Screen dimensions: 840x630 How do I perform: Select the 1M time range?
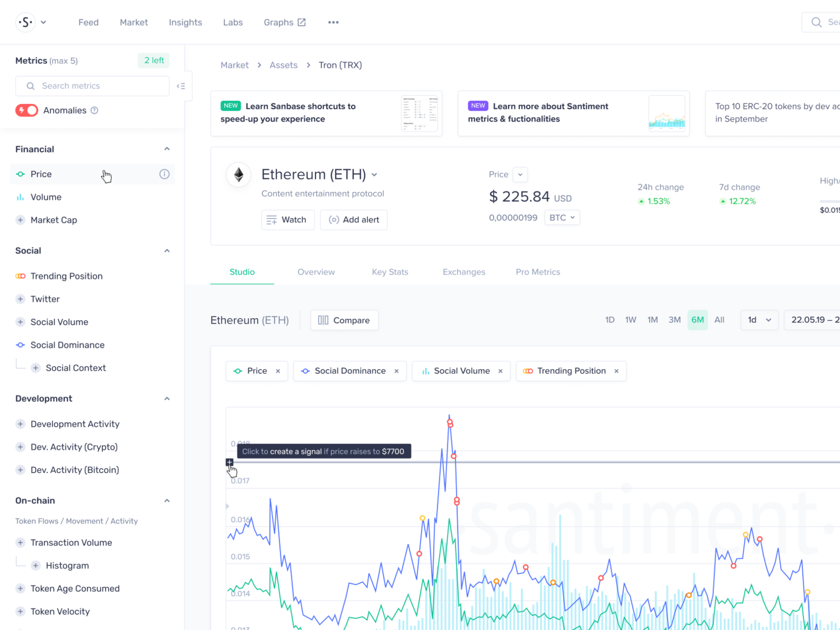click(653, 320)
